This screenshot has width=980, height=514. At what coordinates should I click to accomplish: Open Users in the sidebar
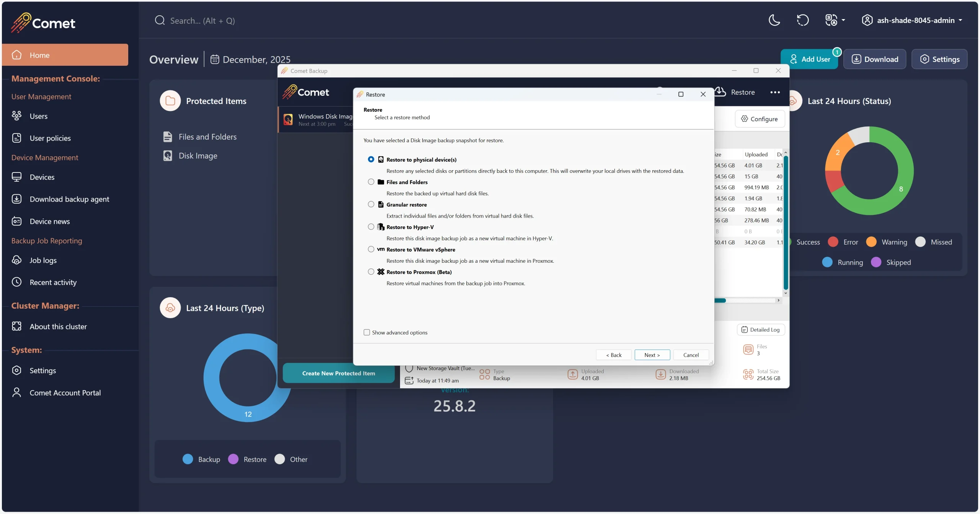38,116
